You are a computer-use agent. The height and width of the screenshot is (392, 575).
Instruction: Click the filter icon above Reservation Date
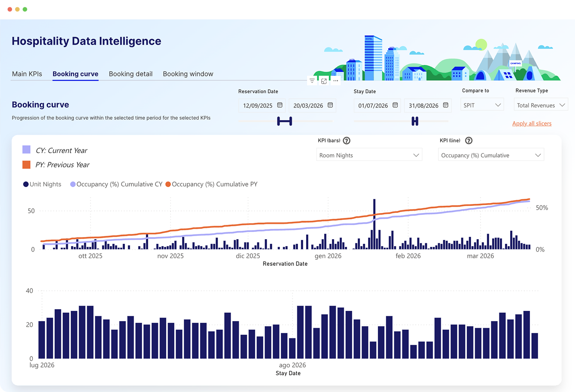coord(312,81)
